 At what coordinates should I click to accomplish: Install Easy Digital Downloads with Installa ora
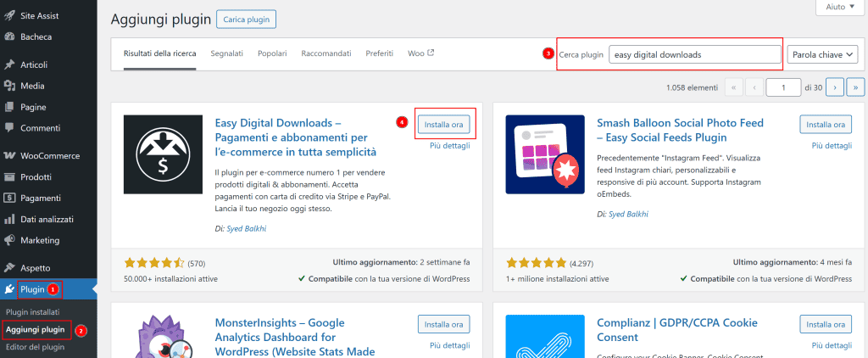[x=443, y=125]
